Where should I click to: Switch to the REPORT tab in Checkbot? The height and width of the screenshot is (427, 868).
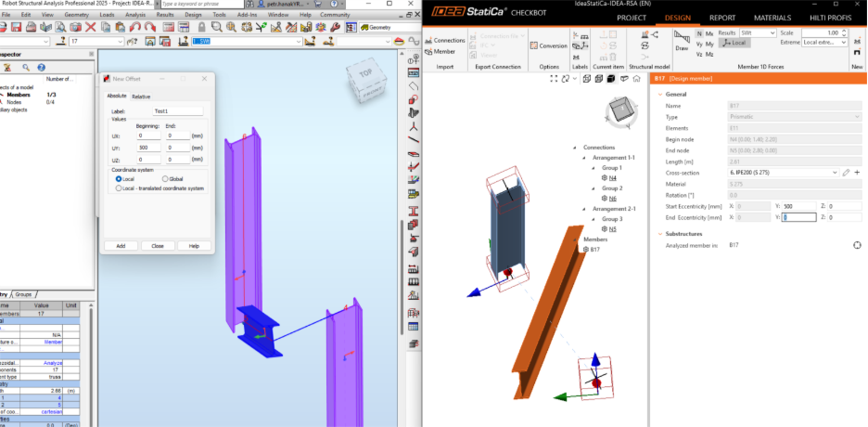722,18
